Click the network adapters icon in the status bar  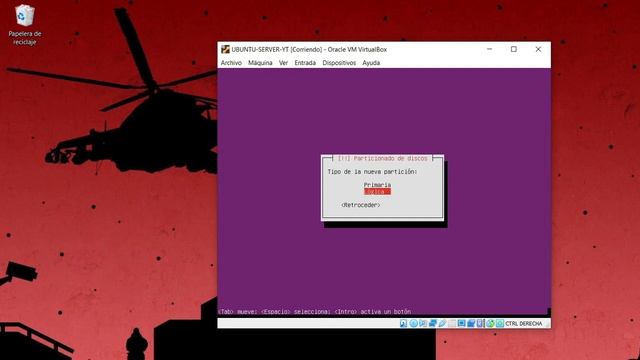[433, 323]
